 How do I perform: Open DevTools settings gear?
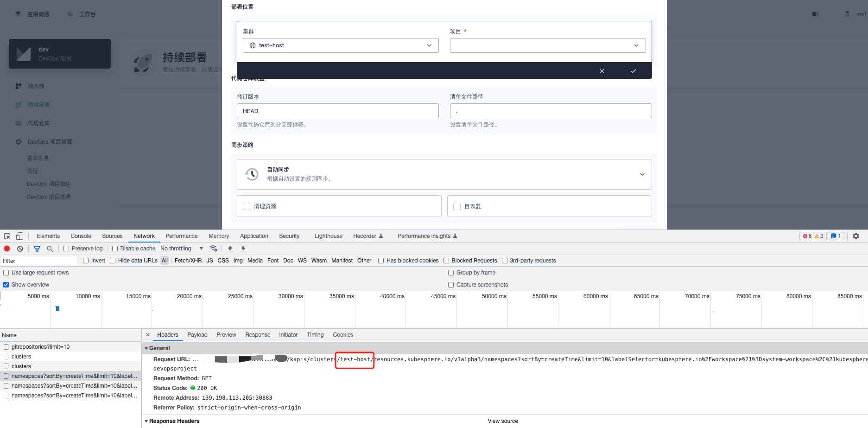tap(855, 236)
